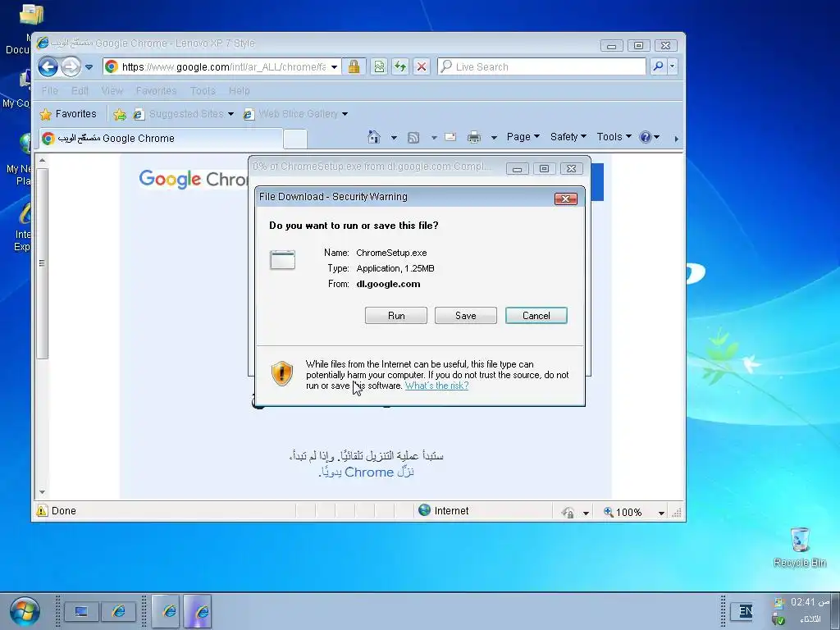
Task: Open the Recycle Bin desktop icon
Action: [800, 546]
